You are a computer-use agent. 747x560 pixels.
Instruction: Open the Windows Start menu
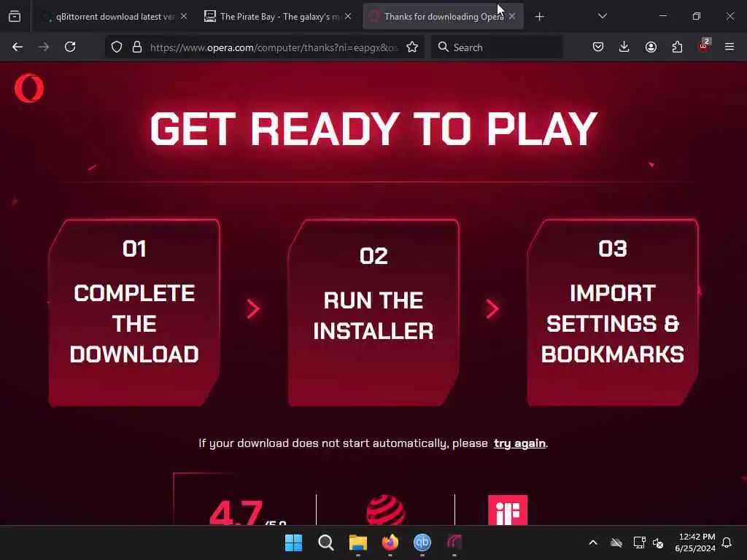[293, 542]
